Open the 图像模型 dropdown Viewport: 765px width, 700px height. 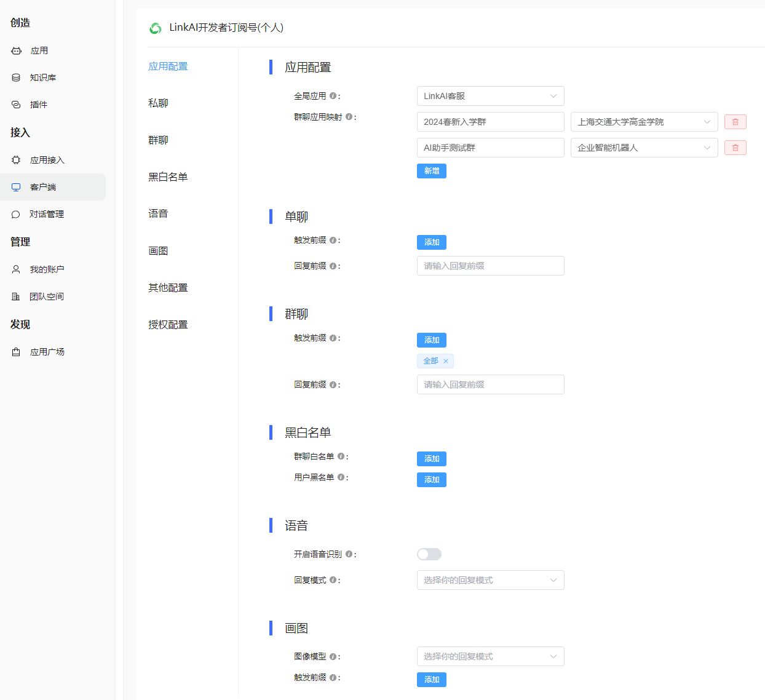point(491,656)
